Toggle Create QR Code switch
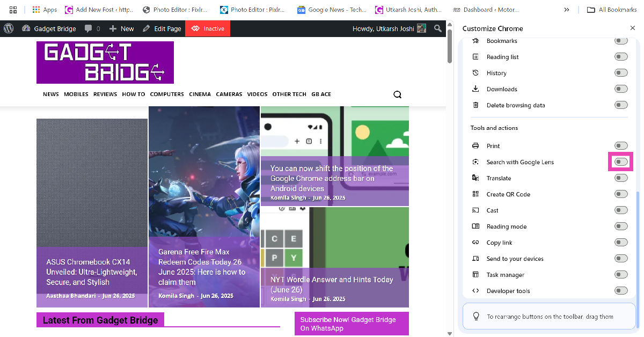 point(621,194)
